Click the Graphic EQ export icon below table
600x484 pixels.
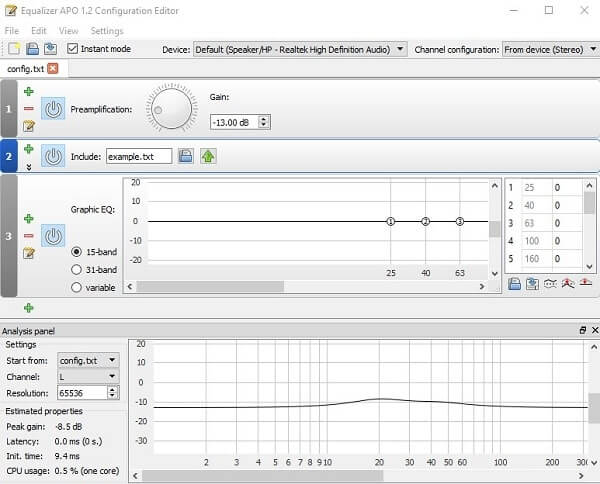(532, 284)
